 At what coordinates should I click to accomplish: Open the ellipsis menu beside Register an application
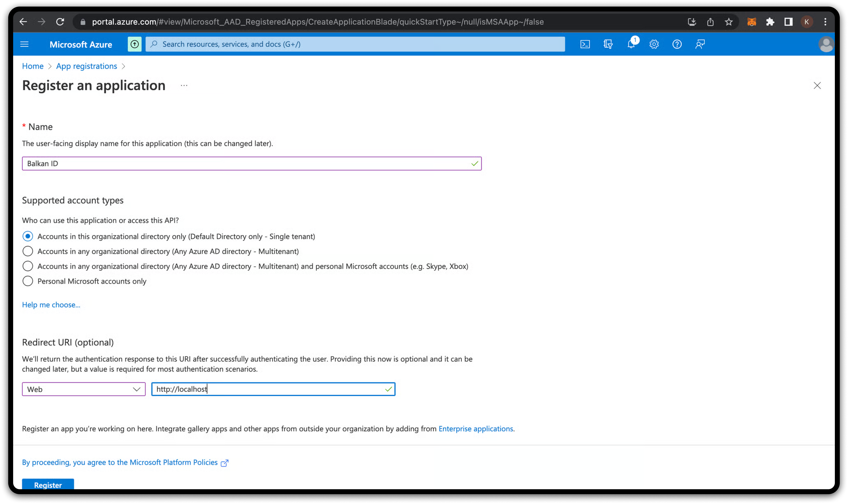(x=184, y=86)
